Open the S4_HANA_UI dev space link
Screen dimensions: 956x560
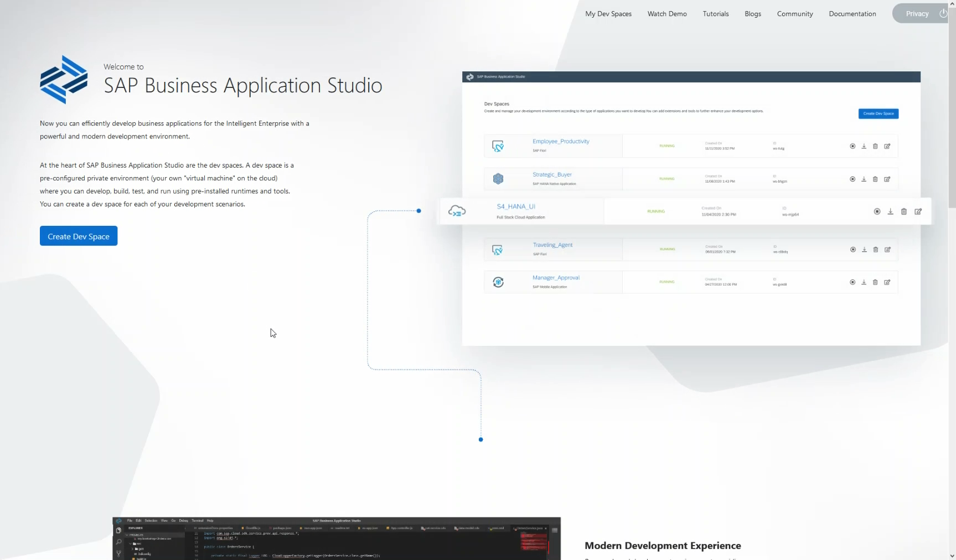tap(516, 206)
